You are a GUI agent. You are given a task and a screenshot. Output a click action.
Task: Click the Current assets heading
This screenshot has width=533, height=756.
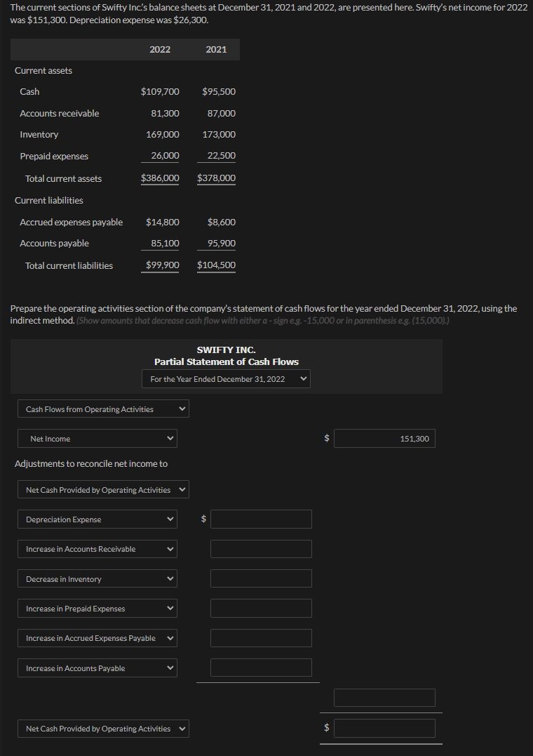point(43,70)
